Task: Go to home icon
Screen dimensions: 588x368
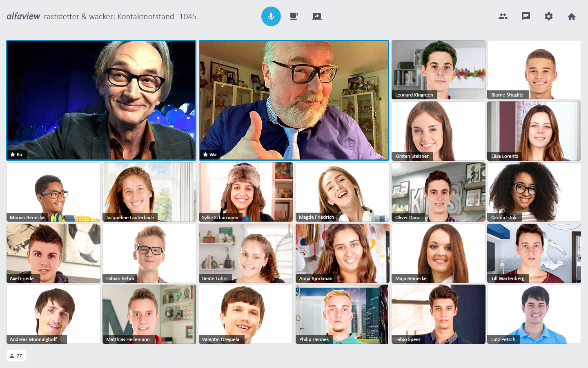Action: [x=572, y=16]
